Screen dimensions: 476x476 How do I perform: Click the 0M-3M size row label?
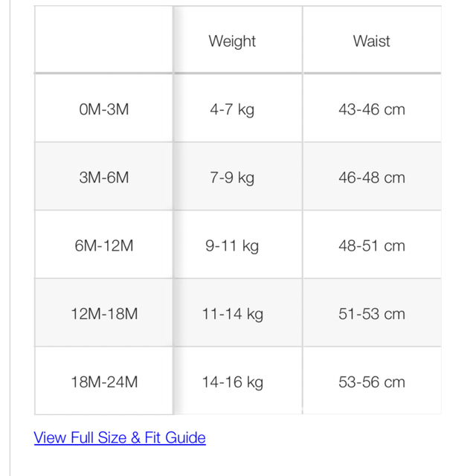pyautogui.click(x=104, y=108)
